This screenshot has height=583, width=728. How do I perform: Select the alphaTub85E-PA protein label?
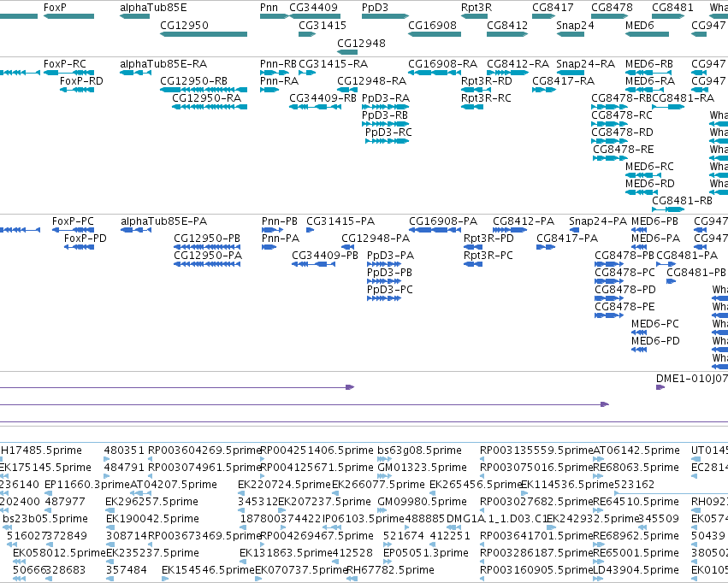163,221
